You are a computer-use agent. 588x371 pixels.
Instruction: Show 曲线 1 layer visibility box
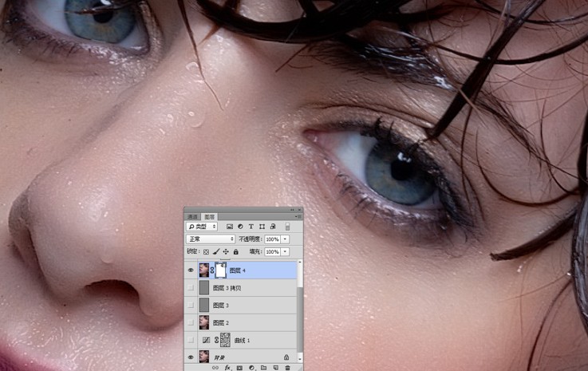pyautogui.click(x=191, y=340)
